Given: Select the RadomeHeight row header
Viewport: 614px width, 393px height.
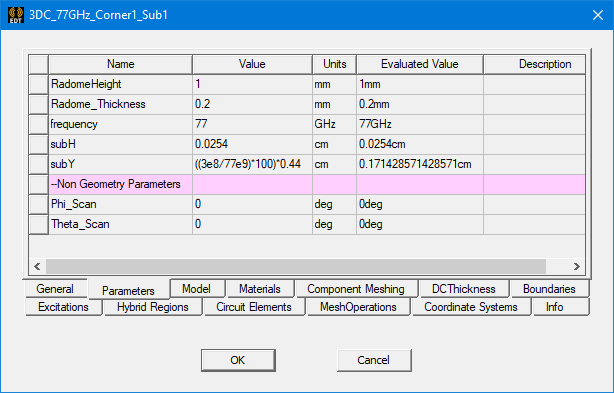Looking at the screenshot, I should 39,84.
